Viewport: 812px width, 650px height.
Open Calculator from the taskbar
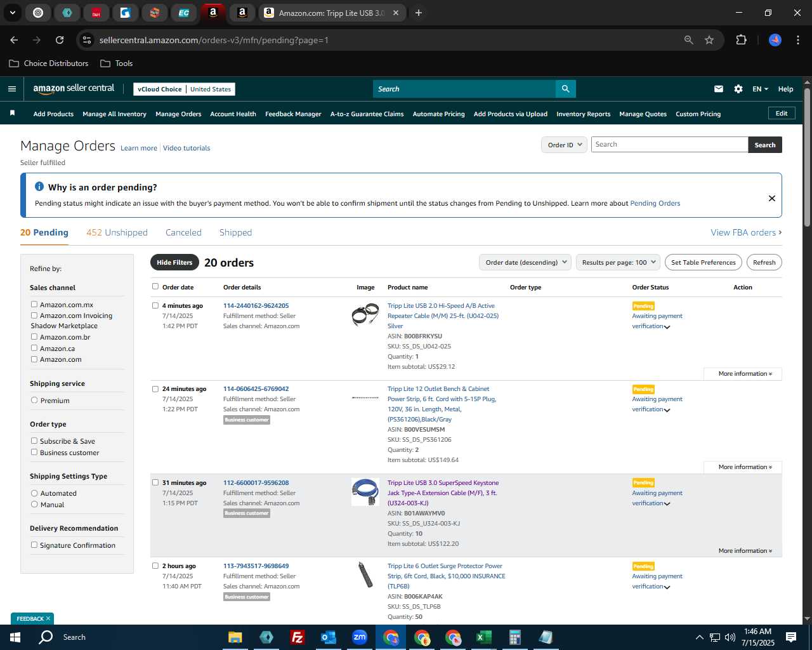coord(514,637)
